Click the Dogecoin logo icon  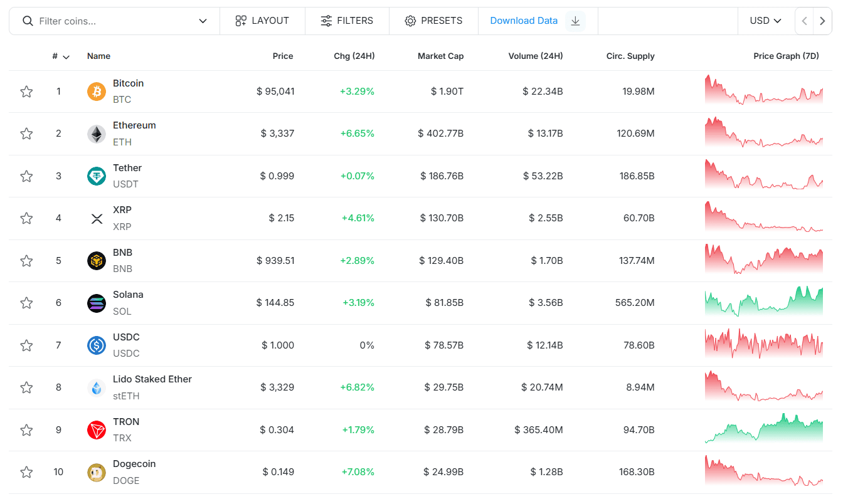[x=97, y=472]
